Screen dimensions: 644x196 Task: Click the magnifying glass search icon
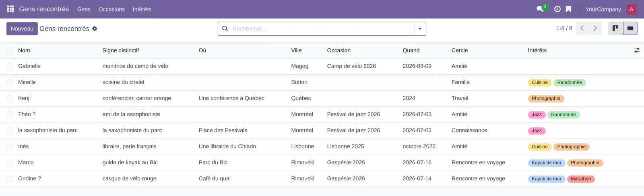225,29
